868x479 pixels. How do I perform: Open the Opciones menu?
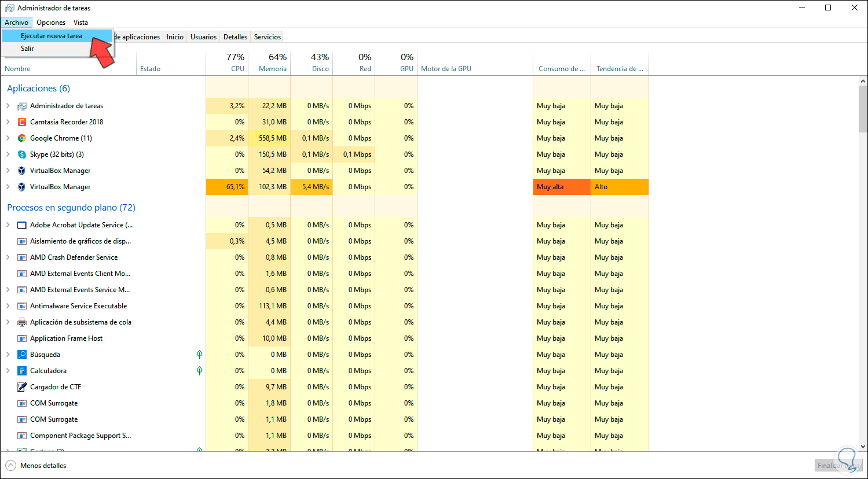(51, 23)
